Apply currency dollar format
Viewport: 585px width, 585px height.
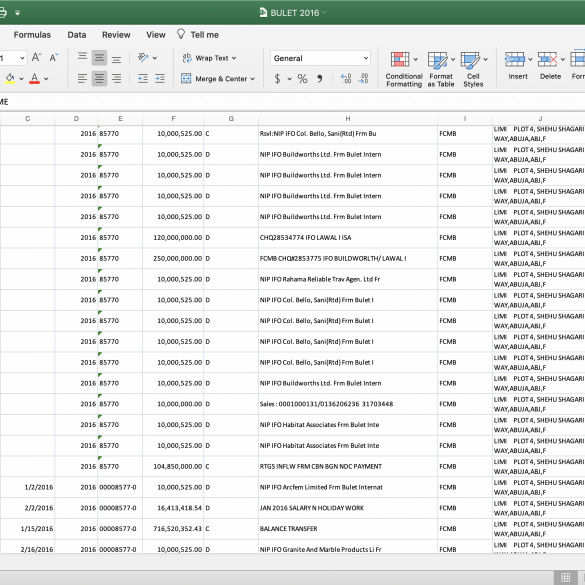277,79
